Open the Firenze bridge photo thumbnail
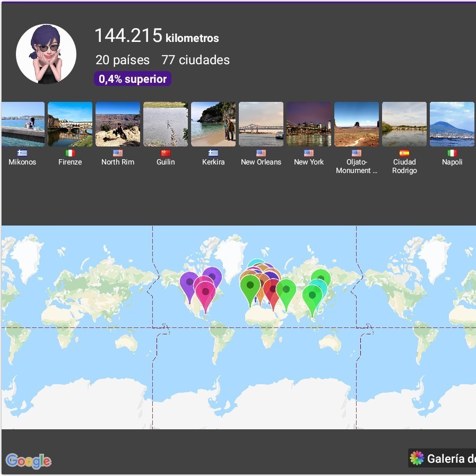This screenshot has height=476, width=476. (70, 124)
